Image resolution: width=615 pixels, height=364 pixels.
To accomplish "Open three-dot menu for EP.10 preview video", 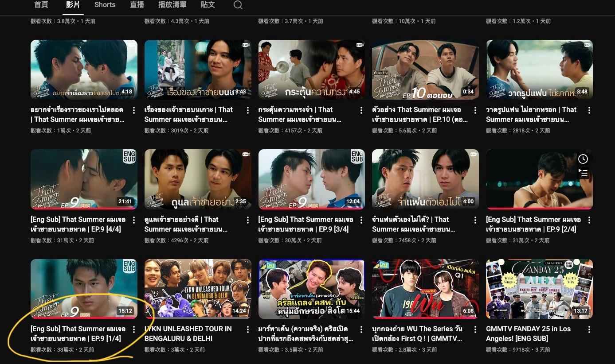I will click(475, 110).
